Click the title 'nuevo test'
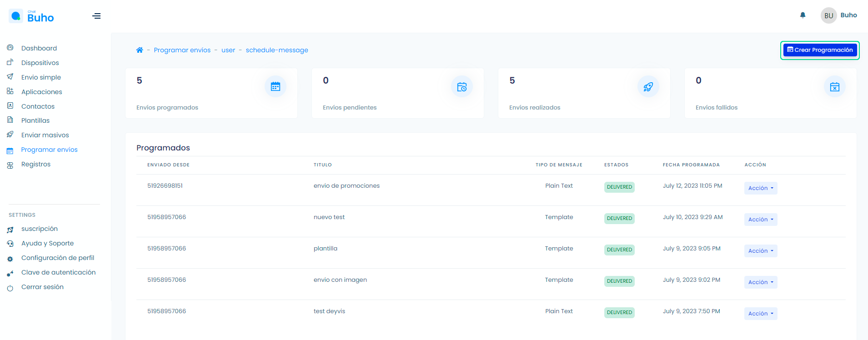 pos(329,217)
